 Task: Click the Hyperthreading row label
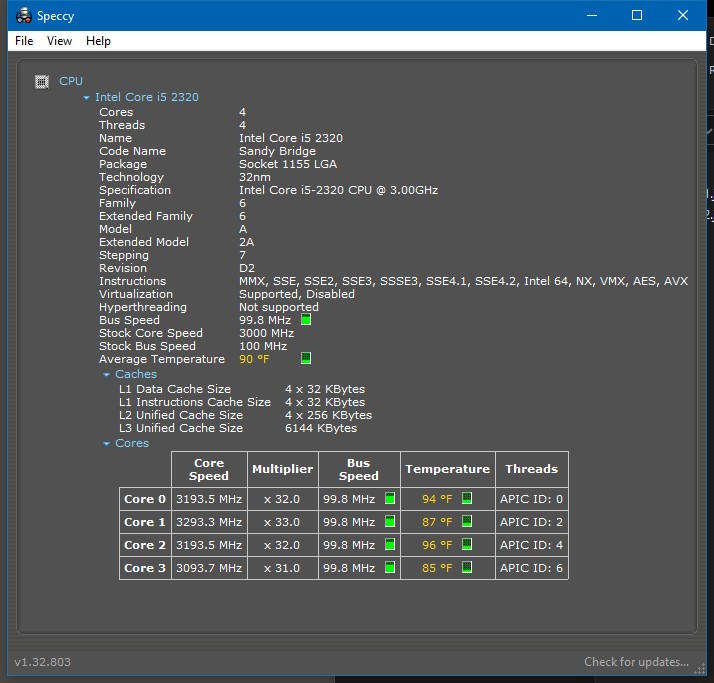(143, 307)
